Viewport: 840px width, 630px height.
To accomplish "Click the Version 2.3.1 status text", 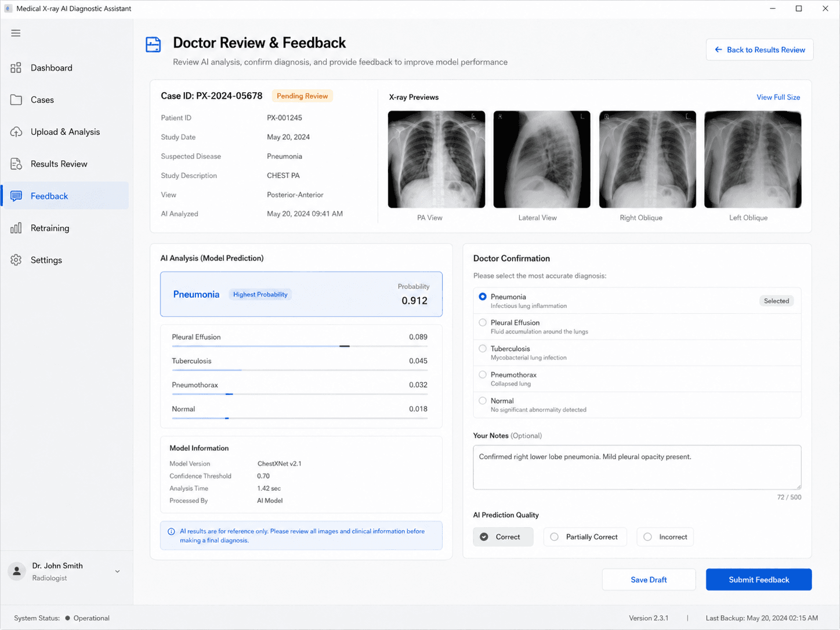I will point(649,618).
